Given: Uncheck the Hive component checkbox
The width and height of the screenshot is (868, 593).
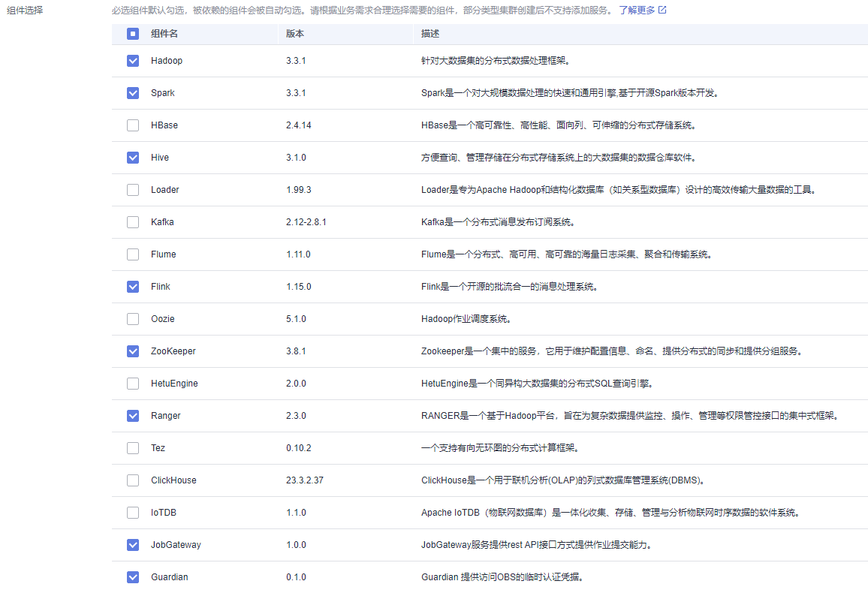Looking at the screenshot, I should tap(133, 158).
